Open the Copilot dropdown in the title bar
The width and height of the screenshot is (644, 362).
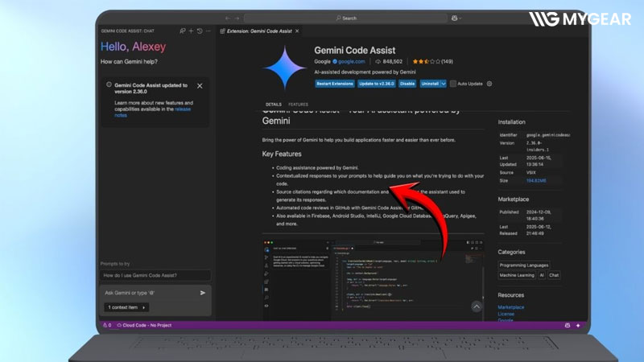(x=456, y=18)
